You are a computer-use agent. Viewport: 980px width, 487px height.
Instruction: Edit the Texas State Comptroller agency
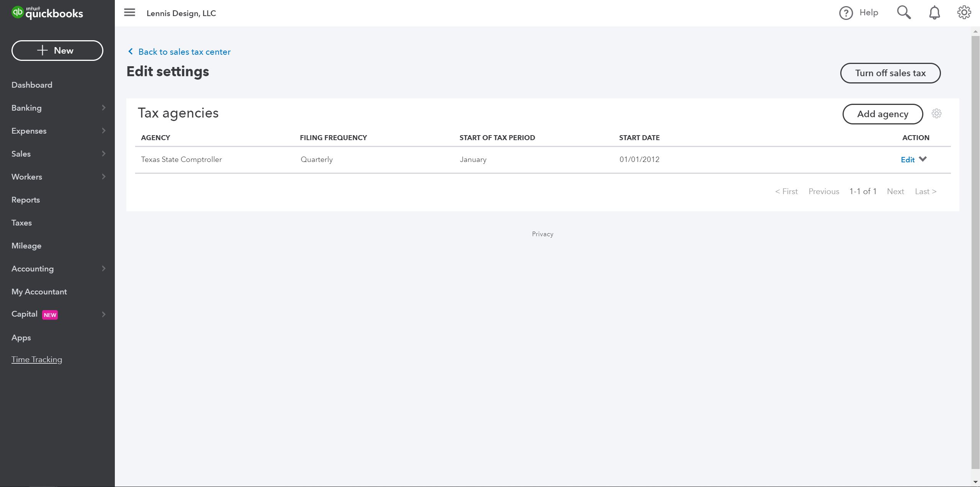907,160
